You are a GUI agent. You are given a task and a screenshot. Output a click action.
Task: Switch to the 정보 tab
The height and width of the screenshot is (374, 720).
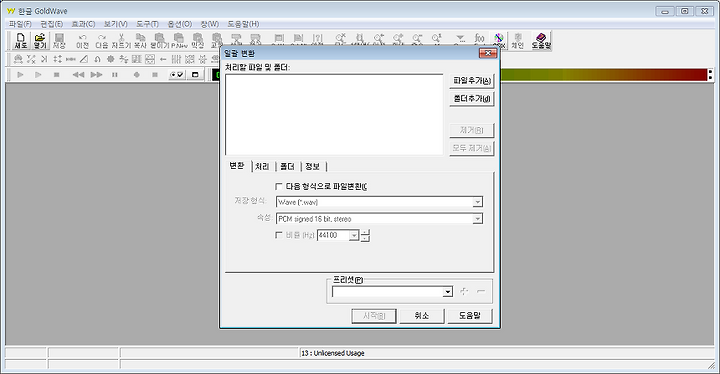[313, 166]
